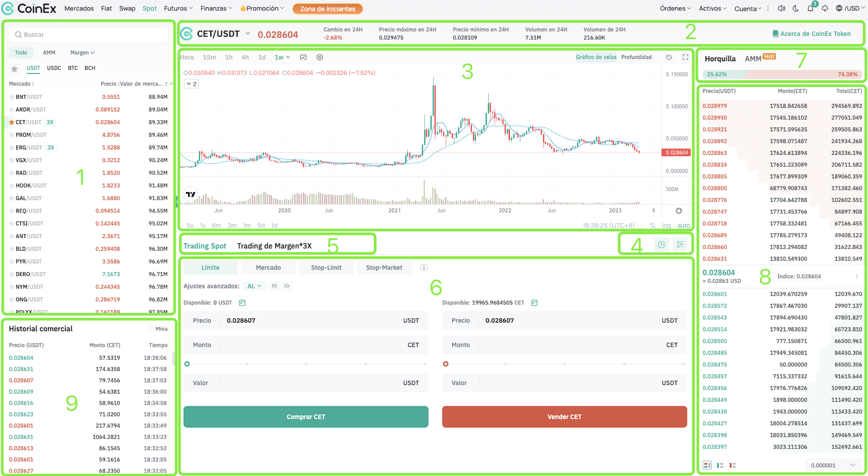Open the Futuros dropdown menu
868x476 pixels.
click(178, 8)
